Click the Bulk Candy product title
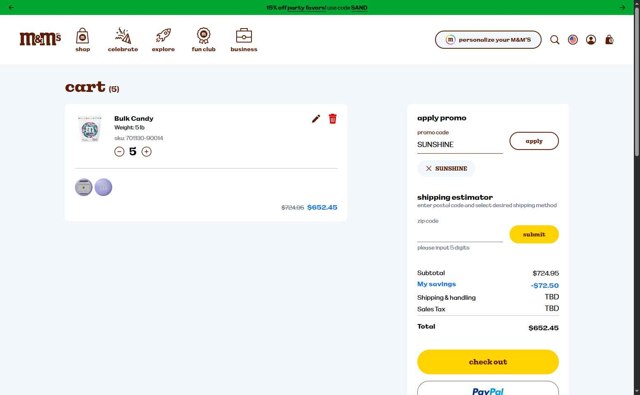The width and height of the screenshot is (640, 395). [x=134, y=118]
